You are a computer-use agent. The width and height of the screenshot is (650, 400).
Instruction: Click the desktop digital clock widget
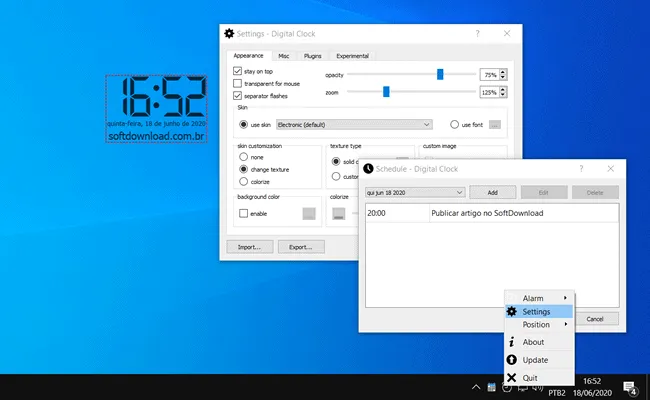156,109
